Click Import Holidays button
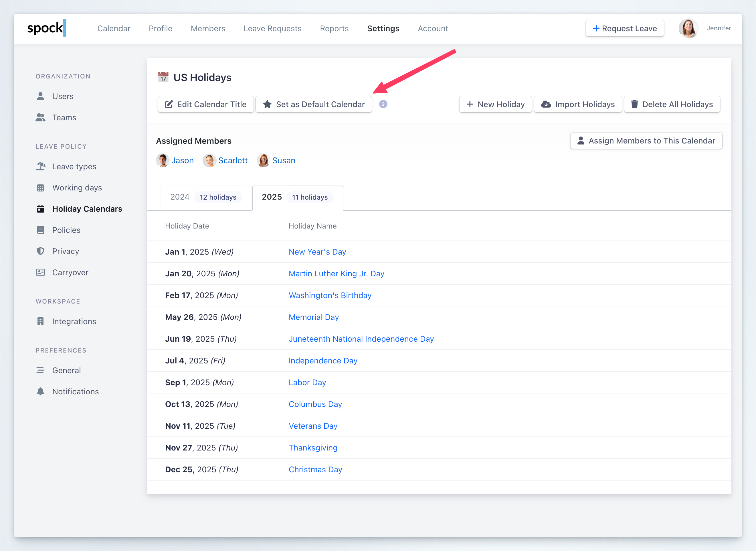This screenshot has height=551, width=756. point(578,105)
